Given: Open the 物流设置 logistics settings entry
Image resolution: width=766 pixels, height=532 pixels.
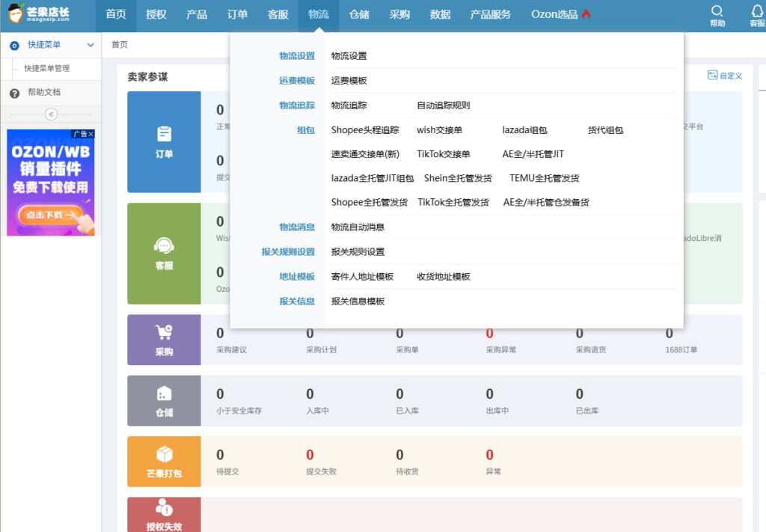Looking at the screenshot, I should [349, 55].
